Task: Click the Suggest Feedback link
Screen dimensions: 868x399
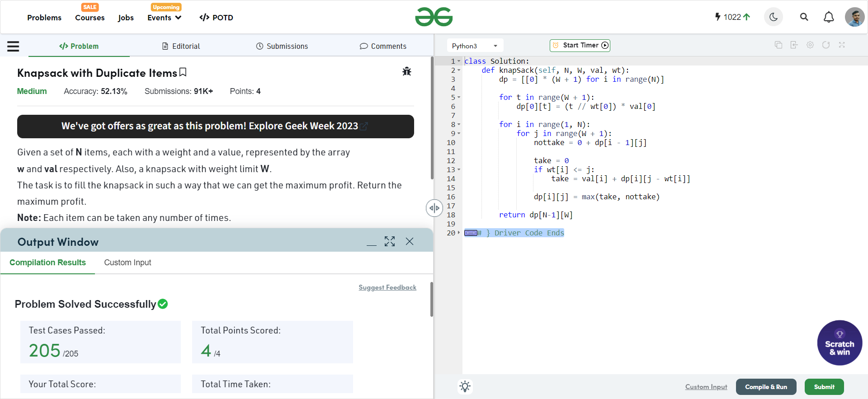Action: point(387,287)
